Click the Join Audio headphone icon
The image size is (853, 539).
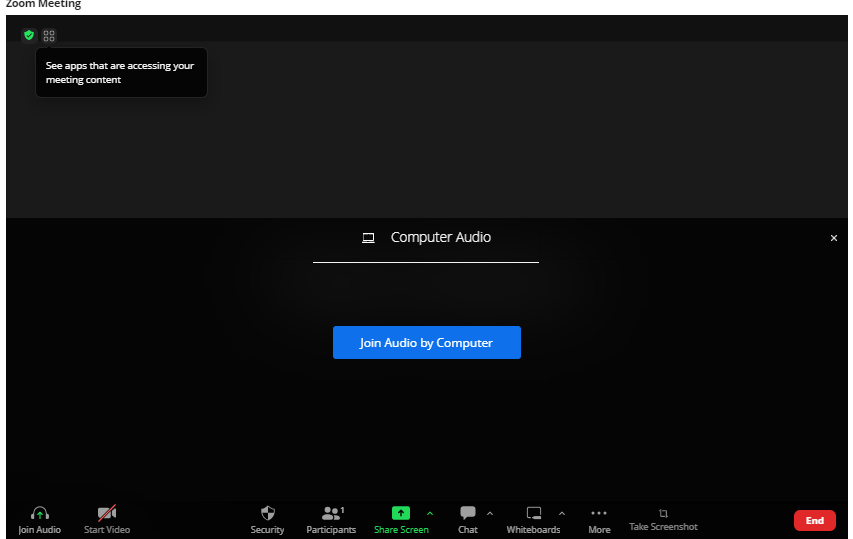point(40,513)
